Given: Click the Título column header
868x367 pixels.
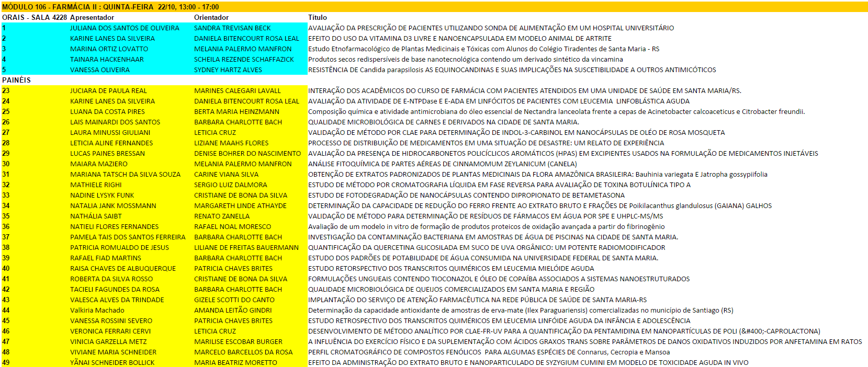Looking at the screenshot, I should pos(318,17).
